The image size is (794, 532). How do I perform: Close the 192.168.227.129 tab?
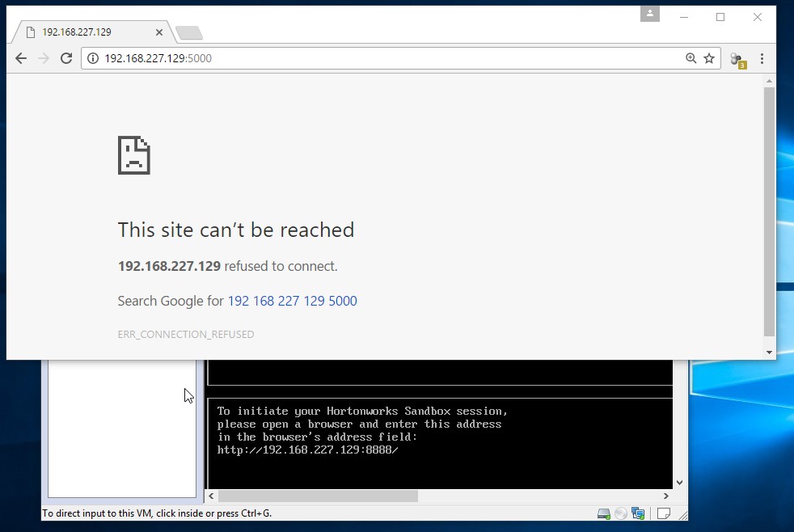tap(159, 32)
